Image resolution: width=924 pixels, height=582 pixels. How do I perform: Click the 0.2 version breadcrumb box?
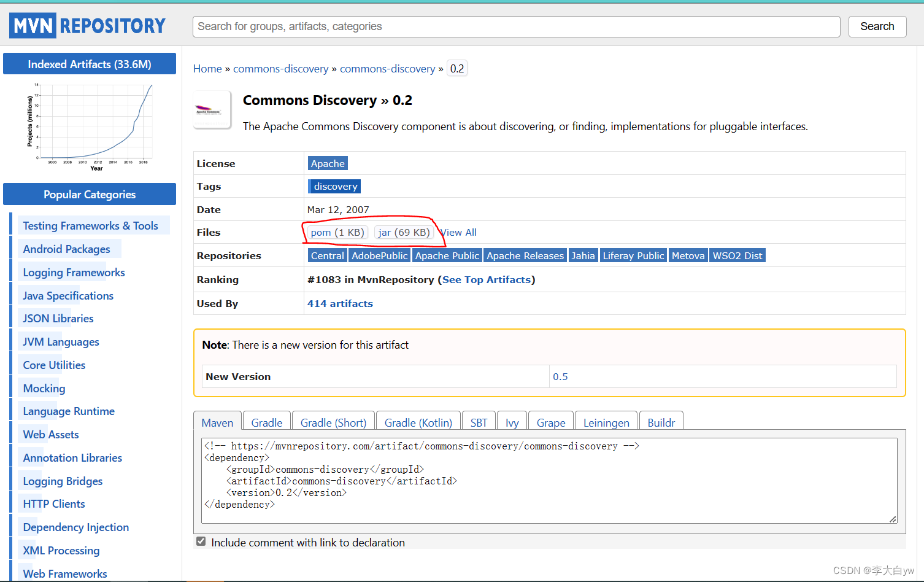point(457,69)
